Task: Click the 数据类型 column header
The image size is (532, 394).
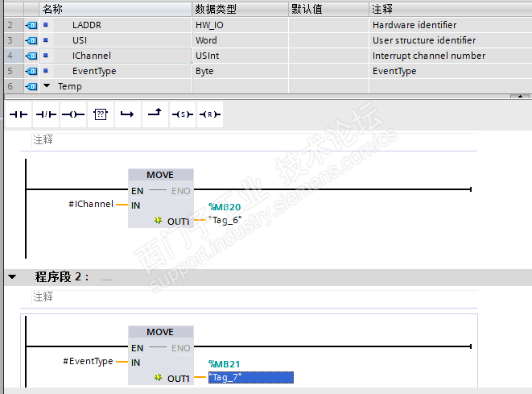Action: (x=240, y=9)
